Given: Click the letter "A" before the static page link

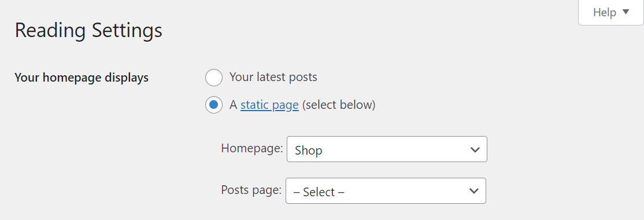Looking at the screenshot, I should tap(234, 105).
